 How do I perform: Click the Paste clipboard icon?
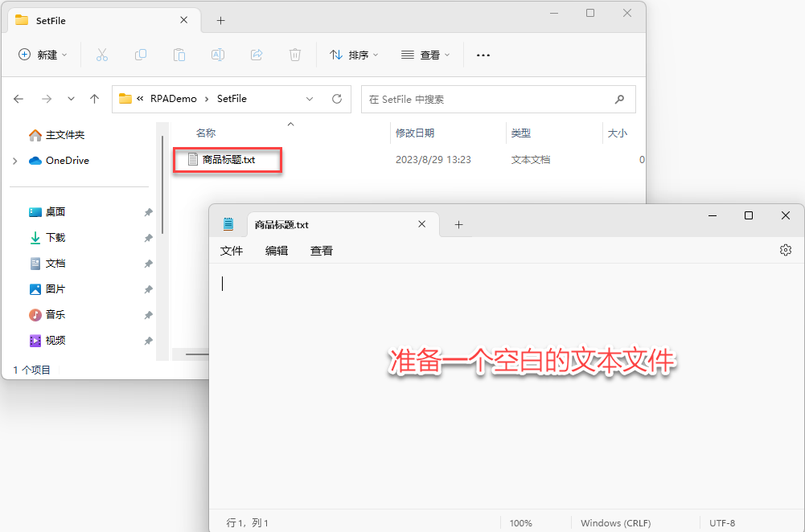tap(179, 55)
